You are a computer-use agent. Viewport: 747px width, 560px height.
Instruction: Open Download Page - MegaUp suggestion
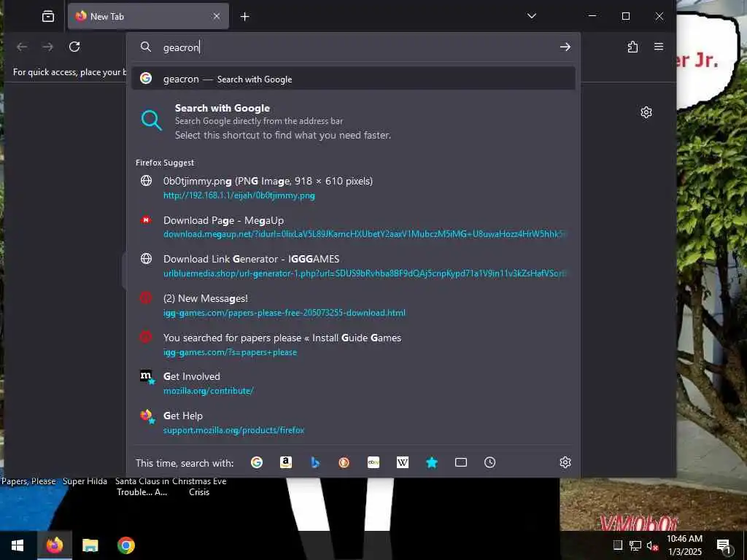click(353, 227)
